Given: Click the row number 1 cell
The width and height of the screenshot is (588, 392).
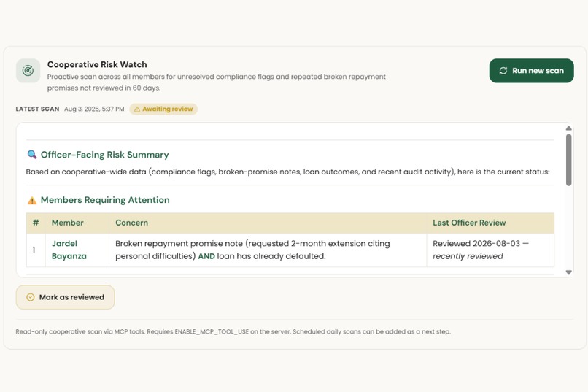Looking at the screenshot, I should point(36,250).
